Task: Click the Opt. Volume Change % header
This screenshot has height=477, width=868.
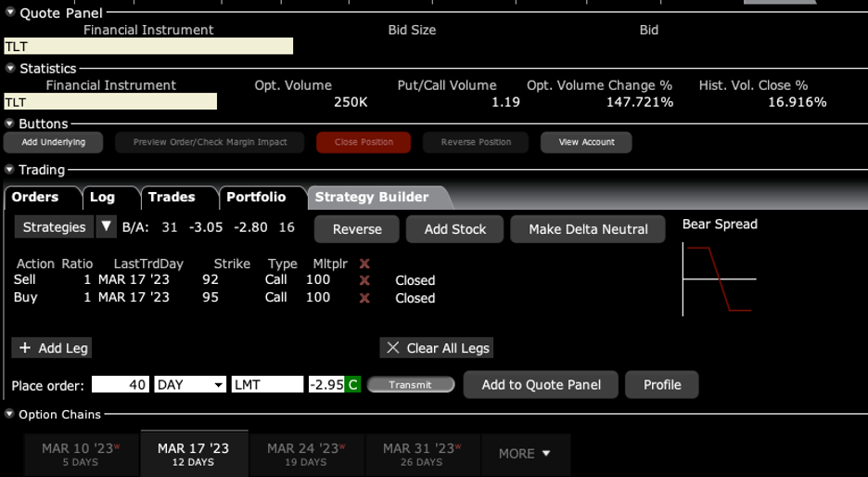Action: [x=599, y=85]
